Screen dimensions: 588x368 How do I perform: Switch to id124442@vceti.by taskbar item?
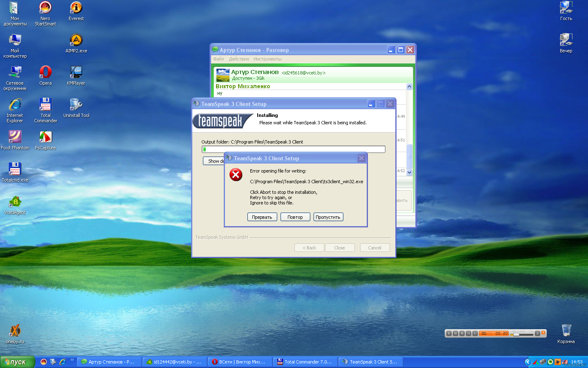[175, 362]
